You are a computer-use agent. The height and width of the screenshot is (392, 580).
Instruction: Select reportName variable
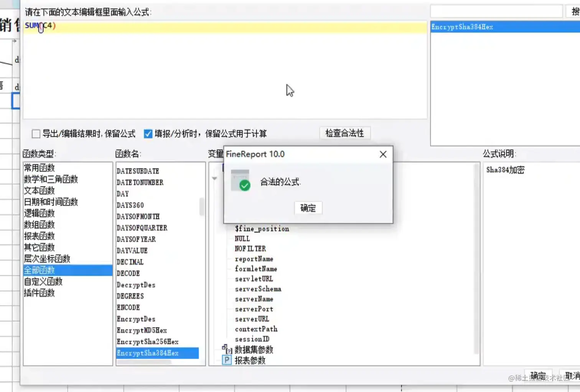pos(254,259)
